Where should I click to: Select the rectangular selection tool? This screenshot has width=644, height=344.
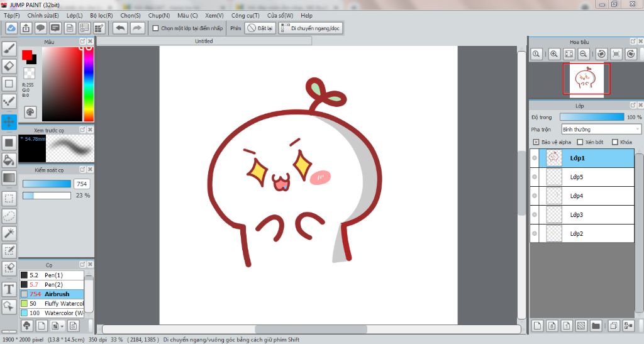pyautogui.click(x=9, y=199)
